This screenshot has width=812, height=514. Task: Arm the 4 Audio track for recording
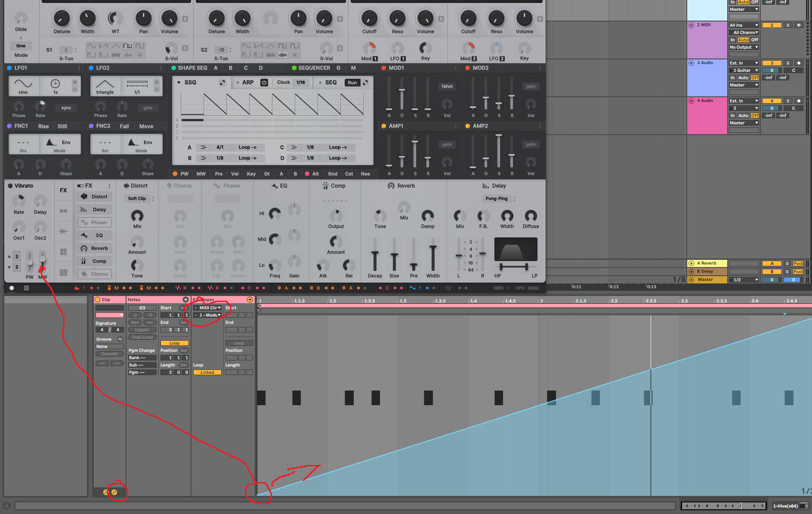coord(799,101)
